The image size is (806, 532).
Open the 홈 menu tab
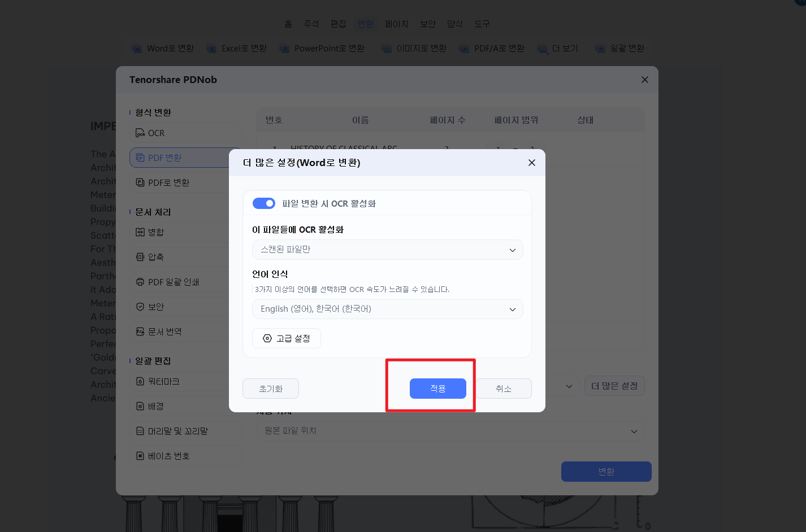[288, 24]
